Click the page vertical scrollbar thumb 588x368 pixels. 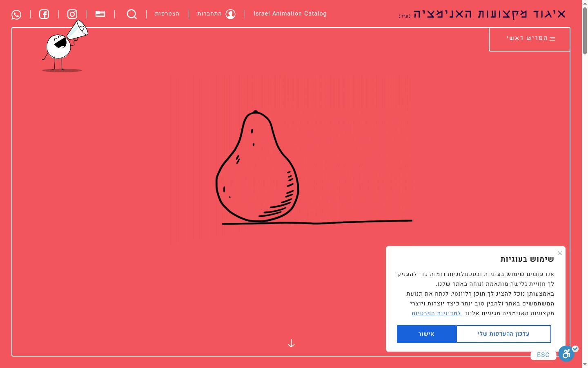(585, 31)
